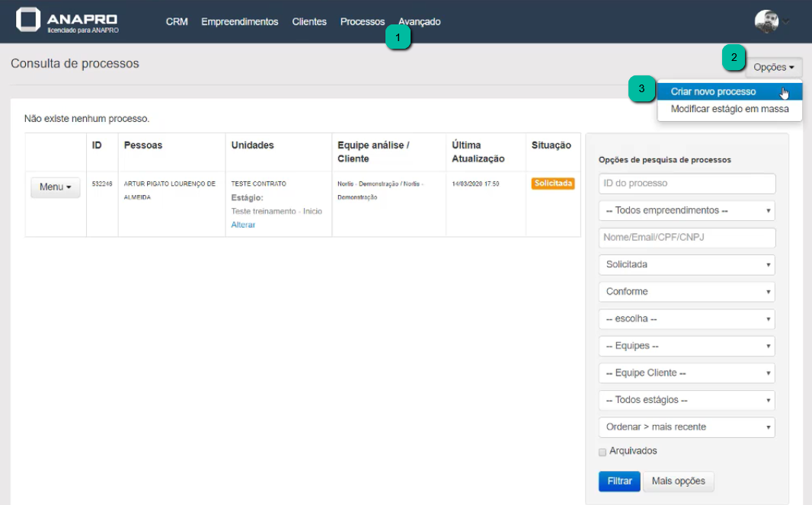This screenshot has height=505, width=812.
Task: Click the ANAPRO logo icon
Action: pyautogui.click(x=28, y=21)
